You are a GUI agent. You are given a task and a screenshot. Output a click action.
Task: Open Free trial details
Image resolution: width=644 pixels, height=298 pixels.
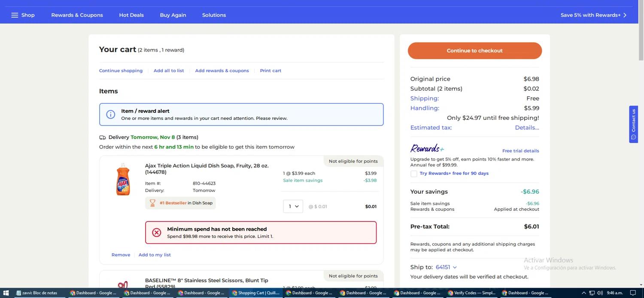click(x=520, y=151)
